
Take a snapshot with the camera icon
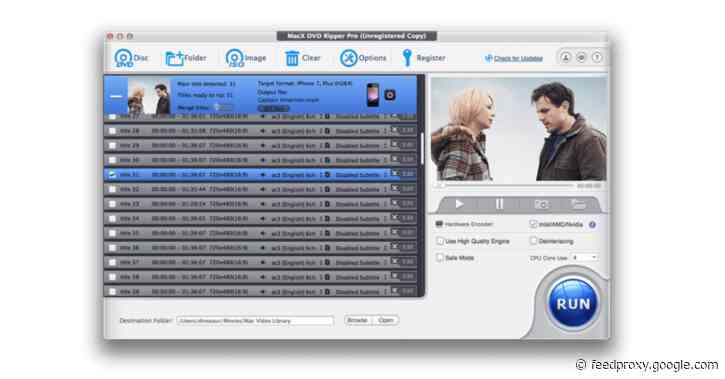point(541,204)
